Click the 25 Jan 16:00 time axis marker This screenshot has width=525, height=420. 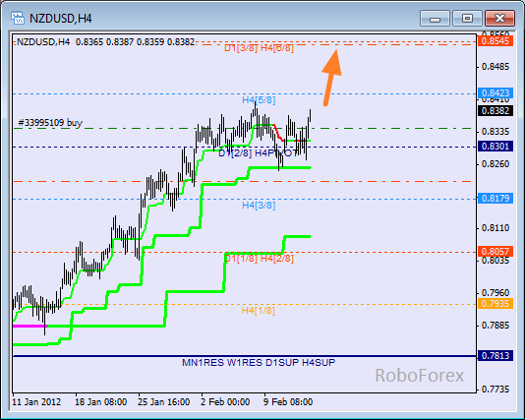click(x=164, y=401)
